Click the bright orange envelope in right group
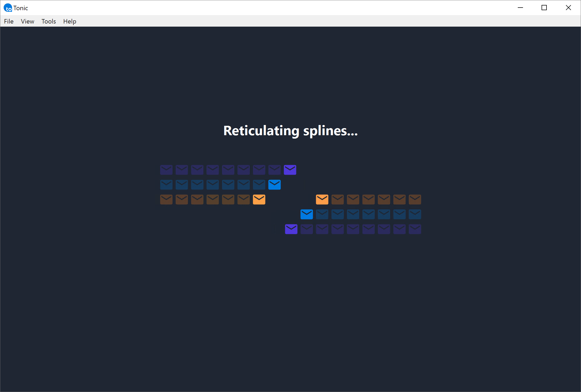Viewport: 581px width, 392px height. 322,199
